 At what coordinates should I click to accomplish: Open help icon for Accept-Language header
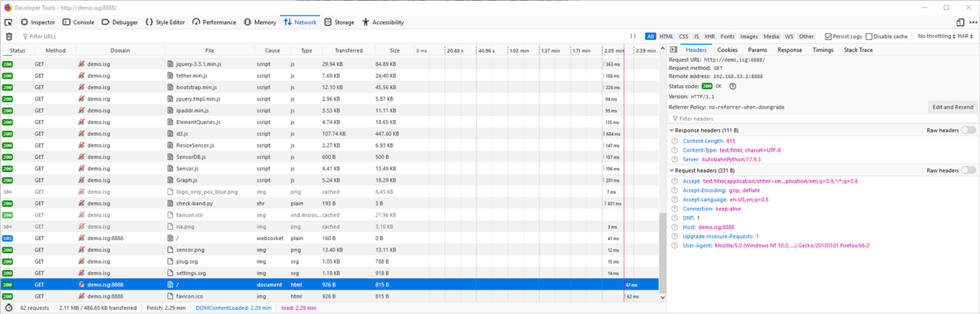tap(675, 200)
